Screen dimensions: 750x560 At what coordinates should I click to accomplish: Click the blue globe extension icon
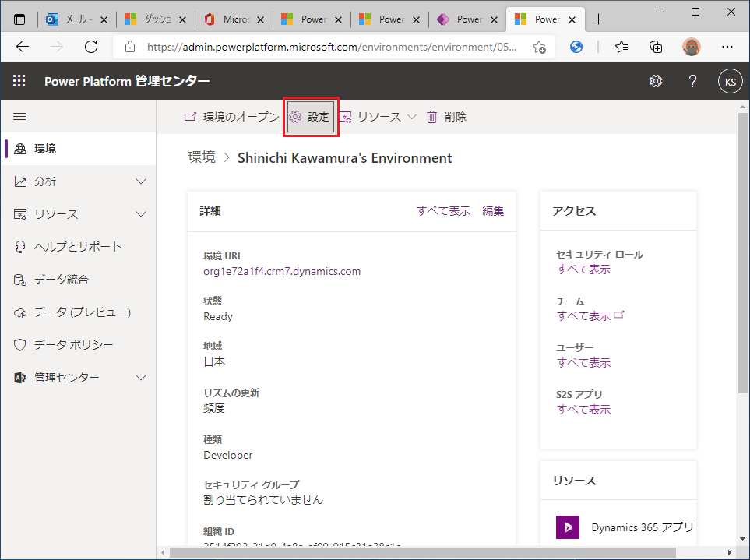(x=576, y=47)
